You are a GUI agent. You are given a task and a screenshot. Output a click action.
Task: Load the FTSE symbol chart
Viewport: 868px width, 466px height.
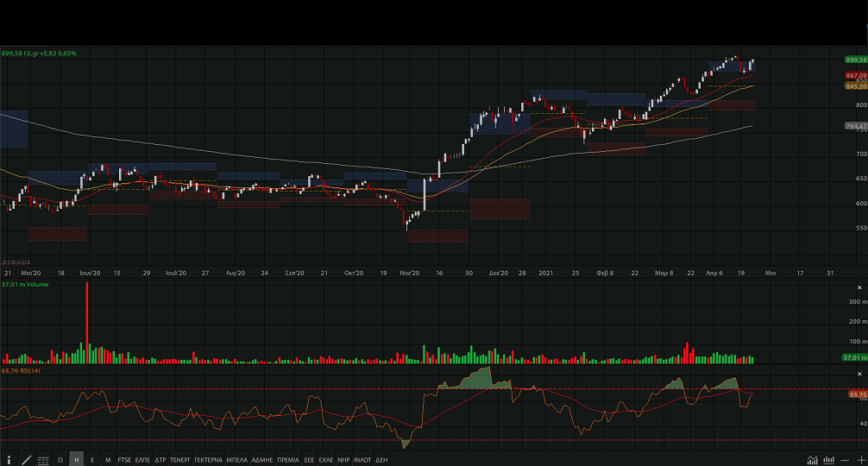coord(124,460)
